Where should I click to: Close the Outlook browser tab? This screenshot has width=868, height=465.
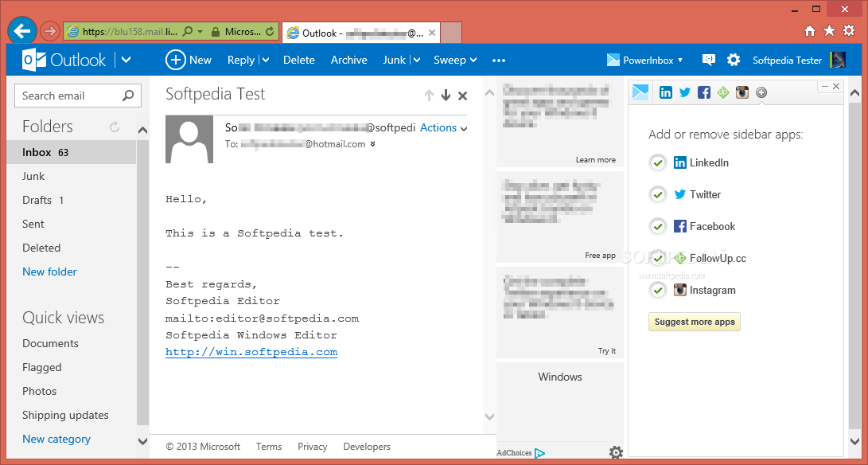(x=432, y=33)
